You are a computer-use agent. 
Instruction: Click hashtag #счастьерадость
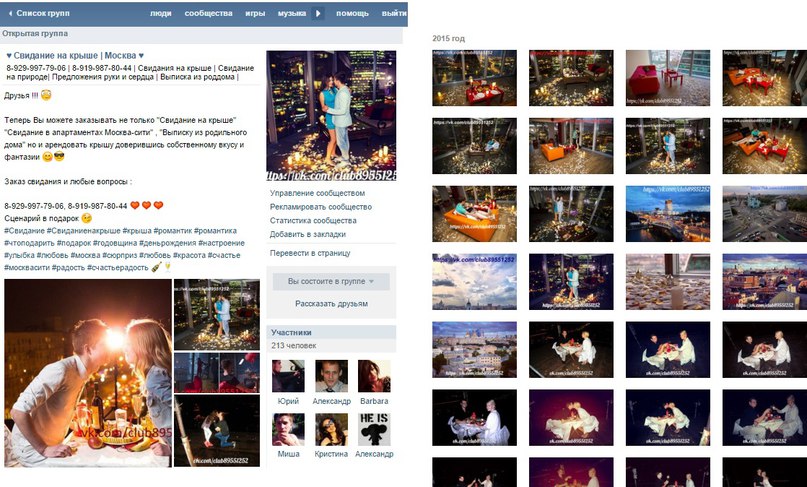point(117,268)
